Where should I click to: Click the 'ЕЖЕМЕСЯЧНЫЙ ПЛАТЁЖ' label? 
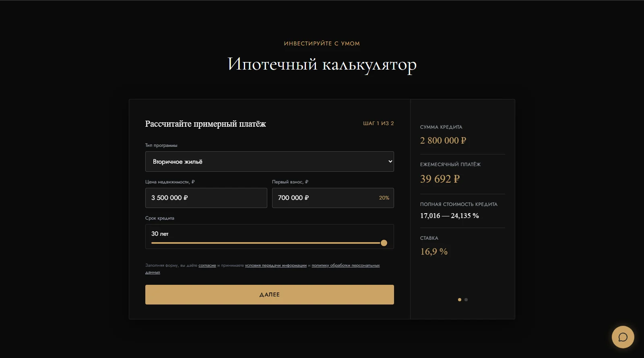(x=450, y=164)
